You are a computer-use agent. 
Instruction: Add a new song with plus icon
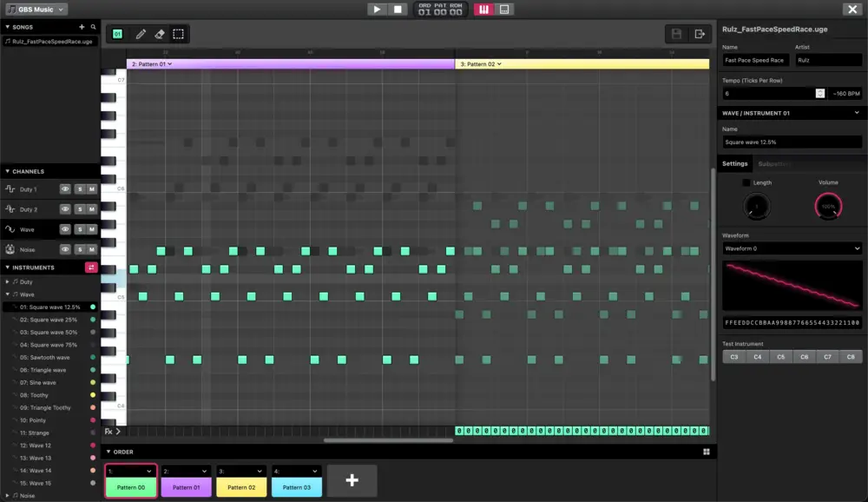(82, 27)
